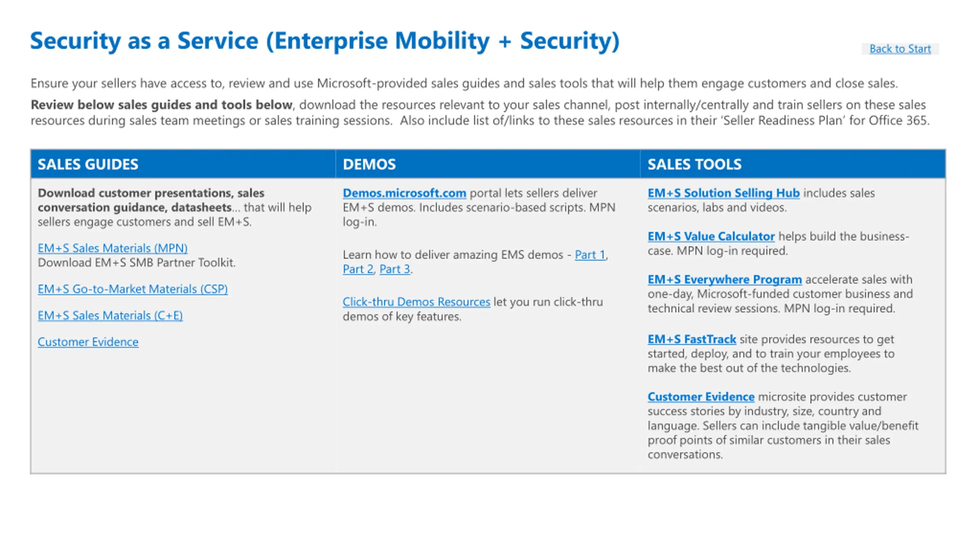The width and height of the screenshot is (980, 551).
Task: Open Part 2 of EMS demos
Action: pos(358,269)
